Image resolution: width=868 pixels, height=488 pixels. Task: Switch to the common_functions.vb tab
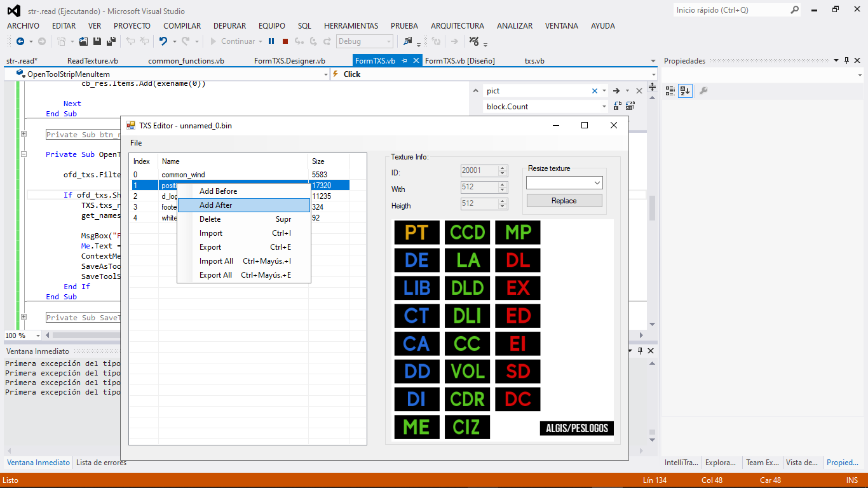[186, 61]
